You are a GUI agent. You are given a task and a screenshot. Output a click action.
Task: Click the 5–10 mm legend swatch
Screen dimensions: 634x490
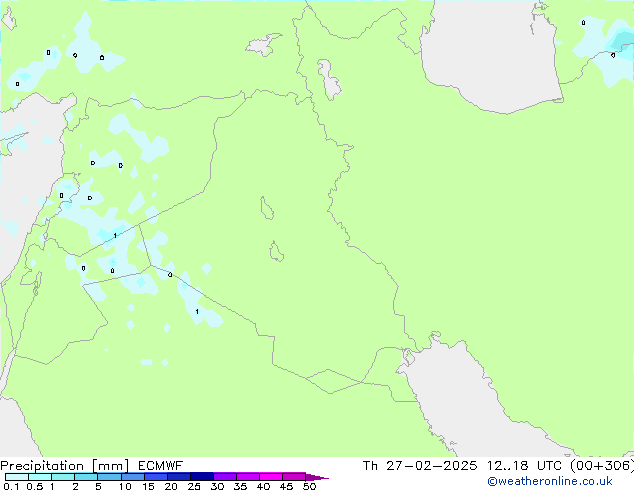(x=109, y=477)
